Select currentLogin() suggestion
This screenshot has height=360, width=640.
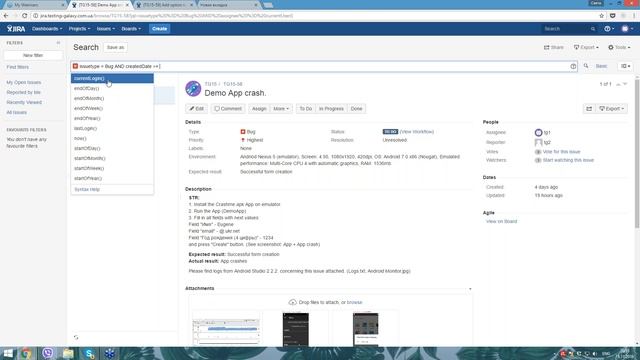pos(112,78)
